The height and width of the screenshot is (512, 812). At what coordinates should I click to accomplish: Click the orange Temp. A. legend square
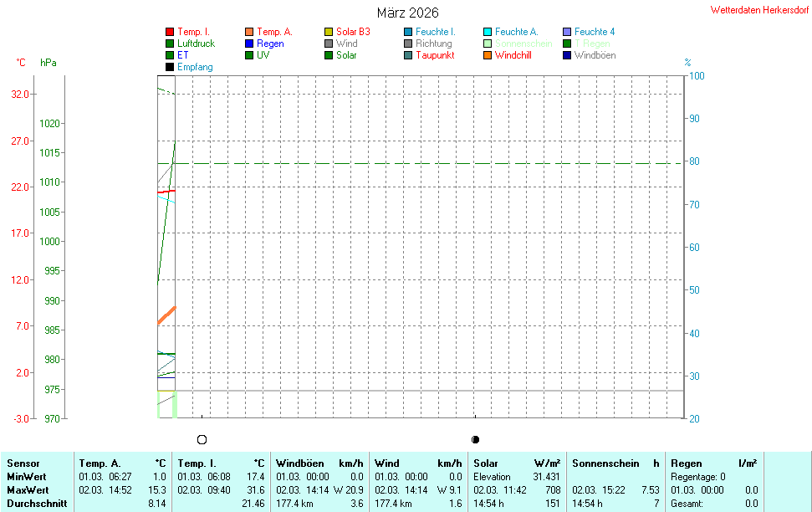(249, 32)
